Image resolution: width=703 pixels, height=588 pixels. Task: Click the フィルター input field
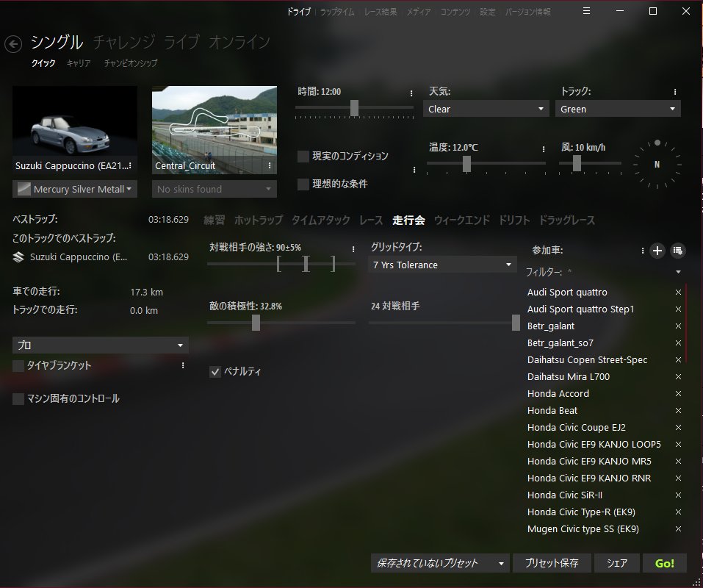point(619,272)
